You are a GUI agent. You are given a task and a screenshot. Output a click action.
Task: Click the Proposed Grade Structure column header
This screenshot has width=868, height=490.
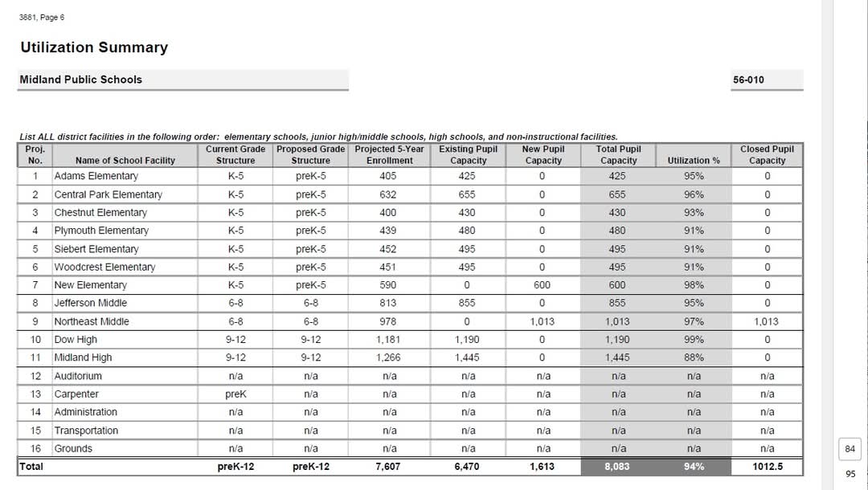coord(310,155)
